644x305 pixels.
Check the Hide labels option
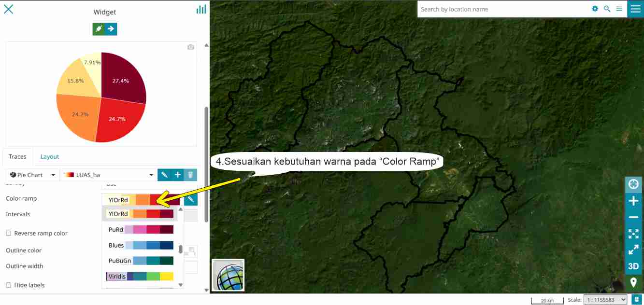9,285
